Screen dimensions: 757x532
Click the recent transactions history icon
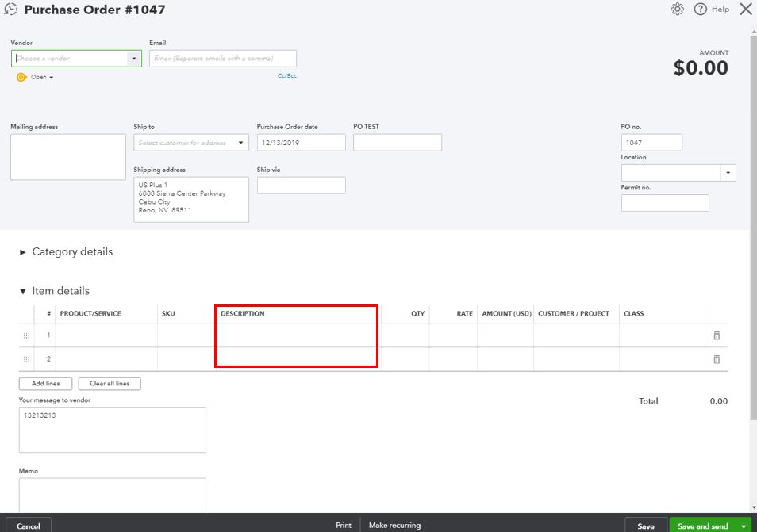point(10,10)
